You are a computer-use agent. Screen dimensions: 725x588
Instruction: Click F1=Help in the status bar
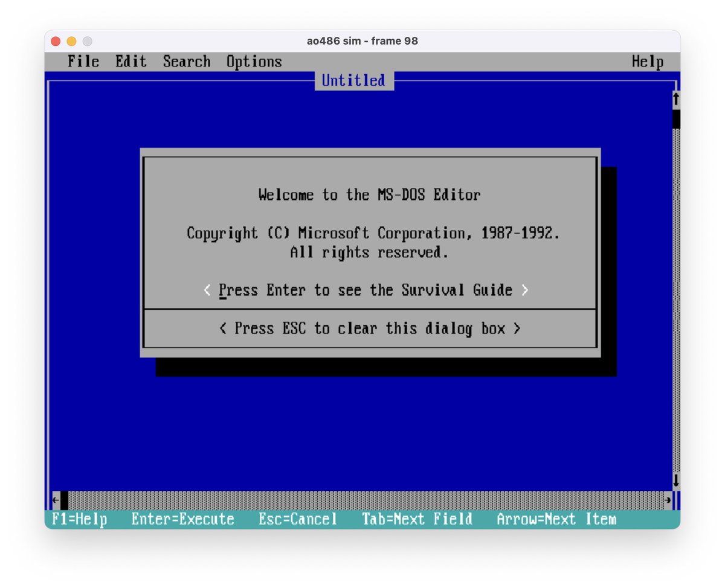tap(80, 519)
